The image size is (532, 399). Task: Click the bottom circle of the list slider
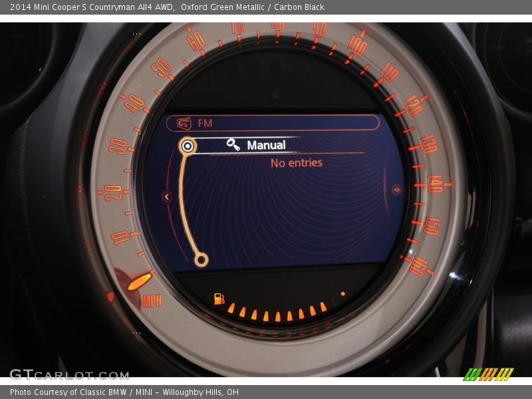coord(201,260)
